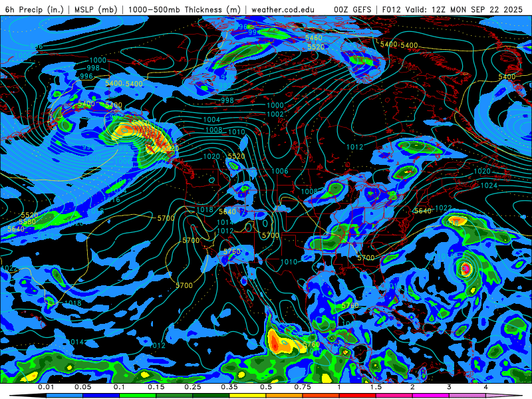Click the MSLP (mb) header label

click(x=96, y=9)
